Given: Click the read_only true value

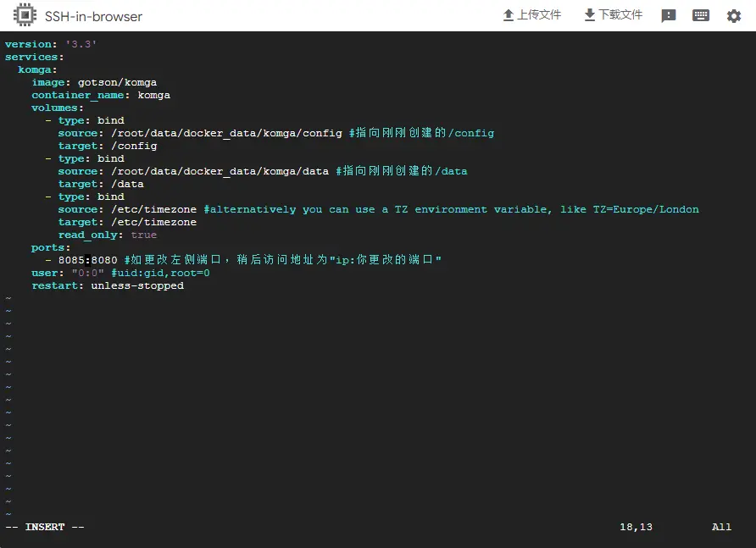Looking at the screenshot, I should point(144,235).
